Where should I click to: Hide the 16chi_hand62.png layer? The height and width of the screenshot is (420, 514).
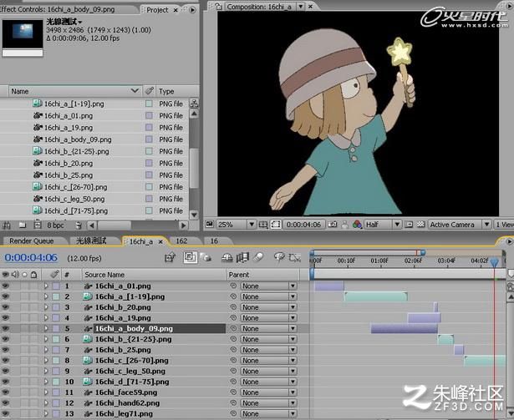5,403
